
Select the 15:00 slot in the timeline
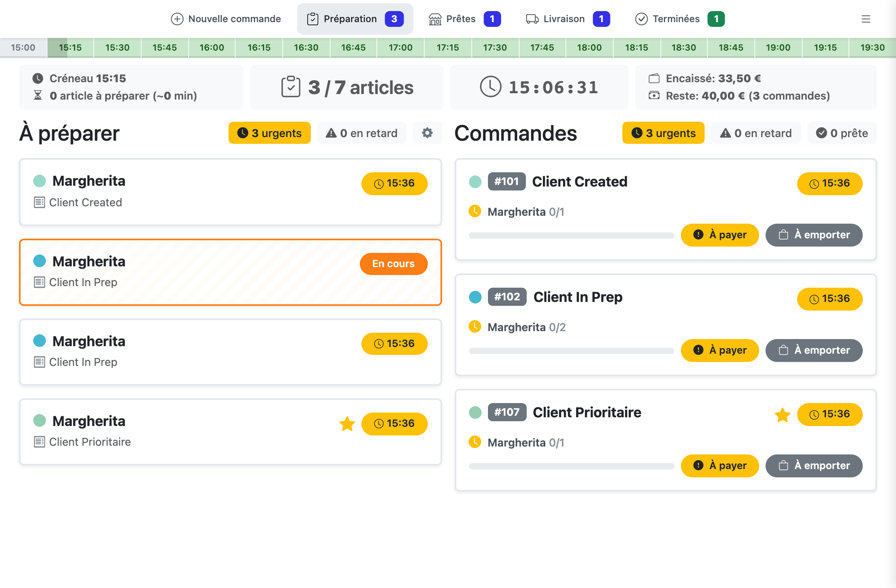tap(23, 48)
